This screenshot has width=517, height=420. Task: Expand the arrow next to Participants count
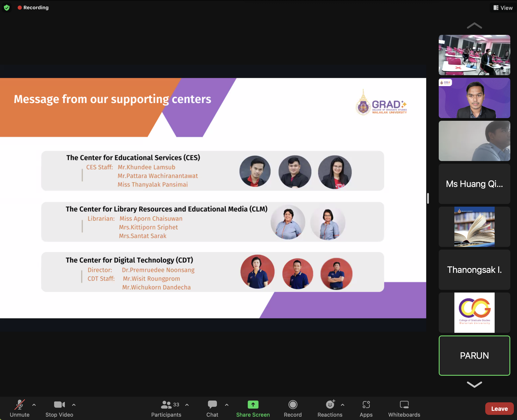pos(187,405)
